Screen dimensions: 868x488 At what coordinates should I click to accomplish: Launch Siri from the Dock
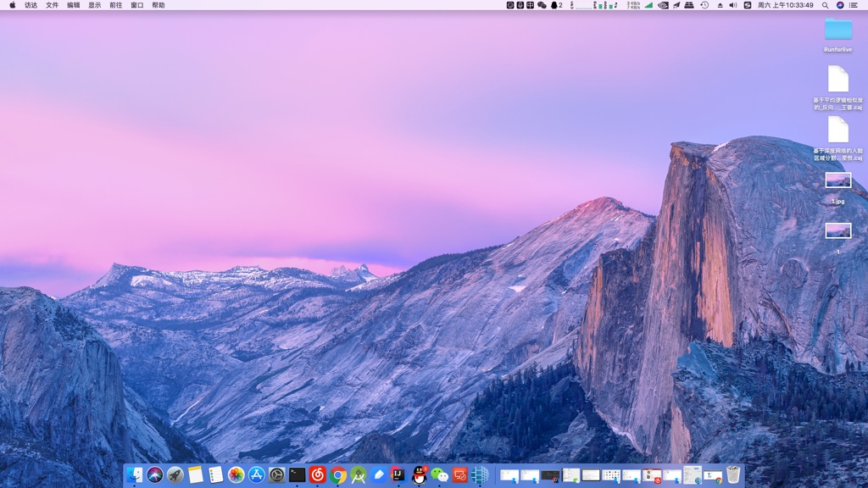155,474
